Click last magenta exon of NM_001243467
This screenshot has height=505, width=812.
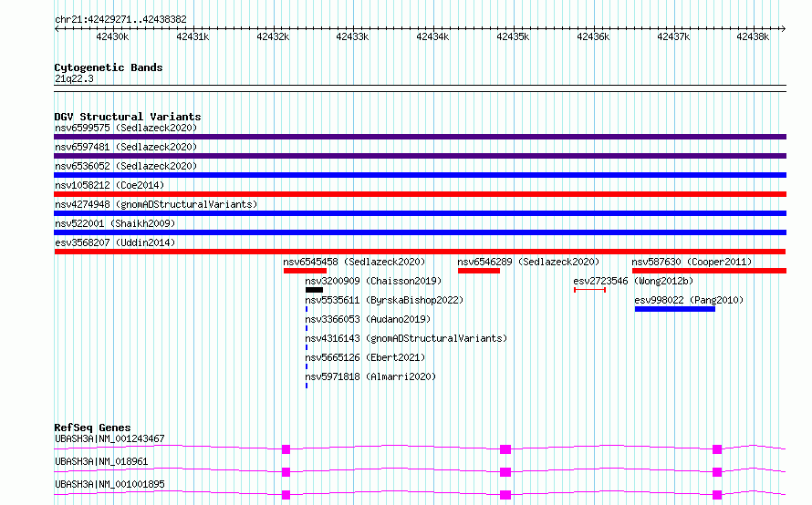717,449
